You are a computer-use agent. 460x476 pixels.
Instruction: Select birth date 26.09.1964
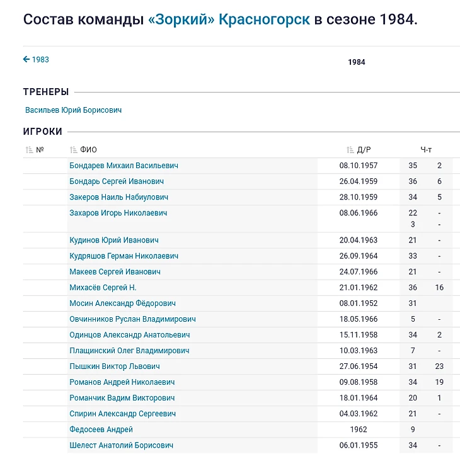pyautogui.click(x=359, y=256)
